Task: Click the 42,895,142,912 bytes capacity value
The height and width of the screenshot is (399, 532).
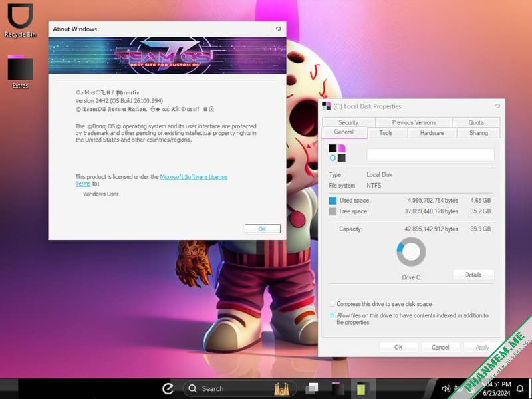Action: pyautogui.click(x=431, y=229)
